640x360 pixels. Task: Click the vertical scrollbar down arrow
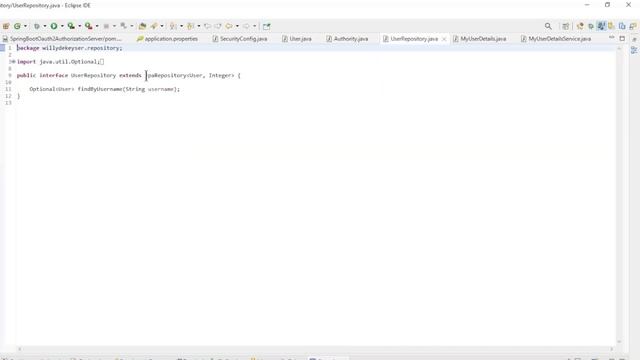tap(619, 342)
